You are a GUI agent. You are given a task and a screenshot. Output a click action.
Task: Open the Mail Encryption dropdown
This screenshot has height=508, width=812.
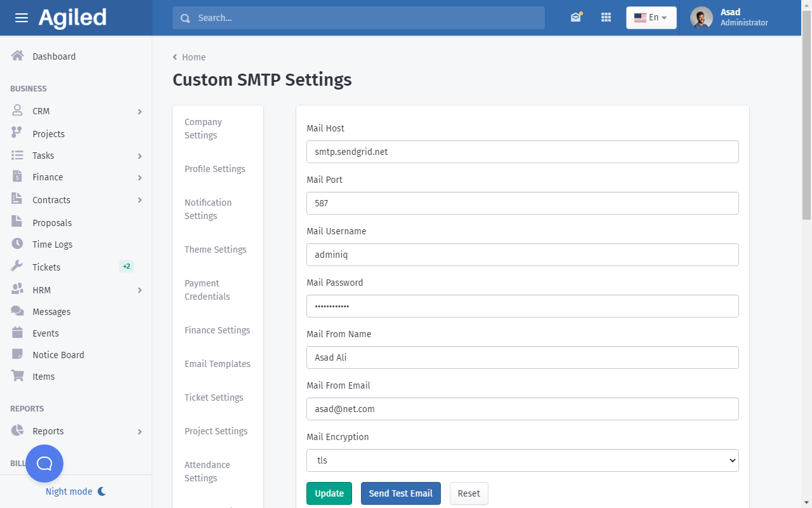pos(522,460)
